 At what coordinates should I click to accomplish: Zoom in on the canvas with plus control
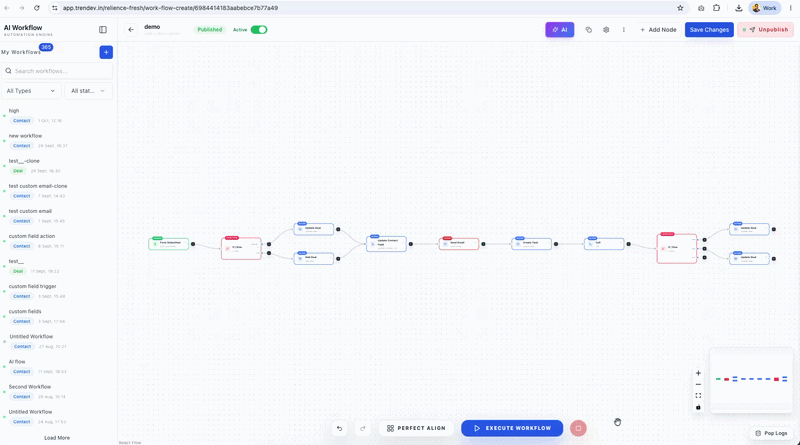click(x=698, y=373)
